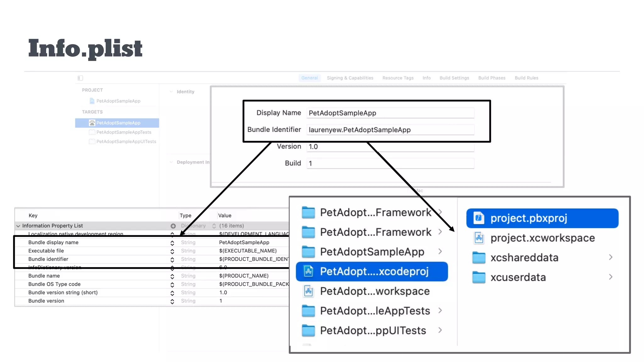Collapse the Information Property List row
The image size is (644, 362).
(18, 226)
